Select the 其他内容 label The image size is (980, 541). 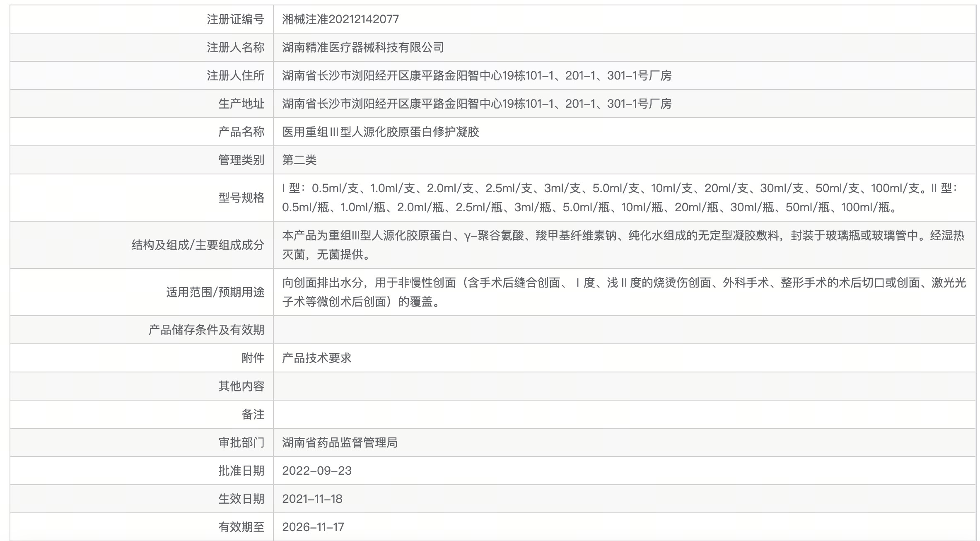241,386
